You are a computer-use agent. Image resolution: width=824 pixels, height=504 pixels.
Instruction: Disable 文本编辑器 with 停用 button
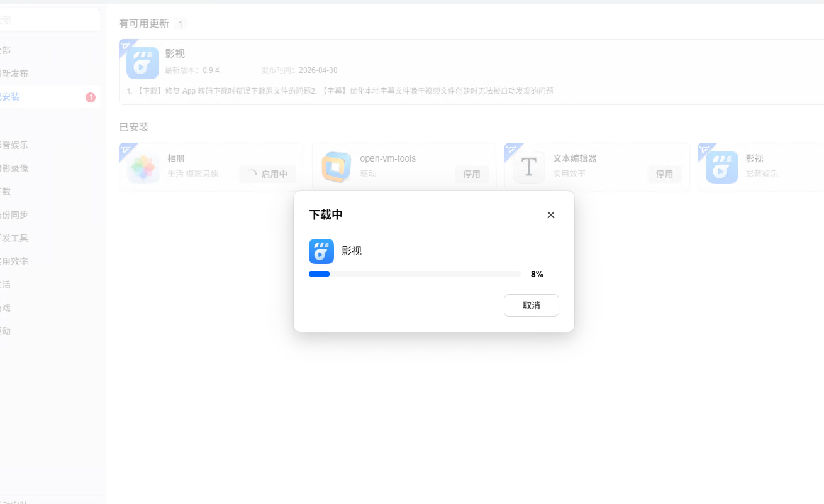tap(664, 174)
